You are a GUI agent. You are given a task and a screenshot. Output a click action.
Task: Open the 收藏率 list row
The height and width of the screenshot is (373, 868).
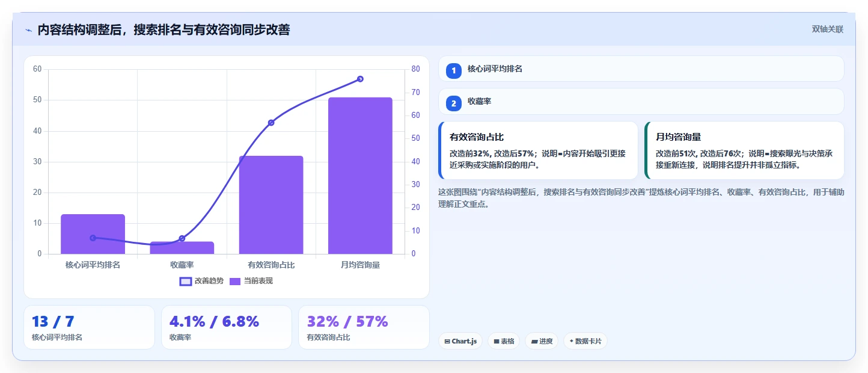pos(641,102)
